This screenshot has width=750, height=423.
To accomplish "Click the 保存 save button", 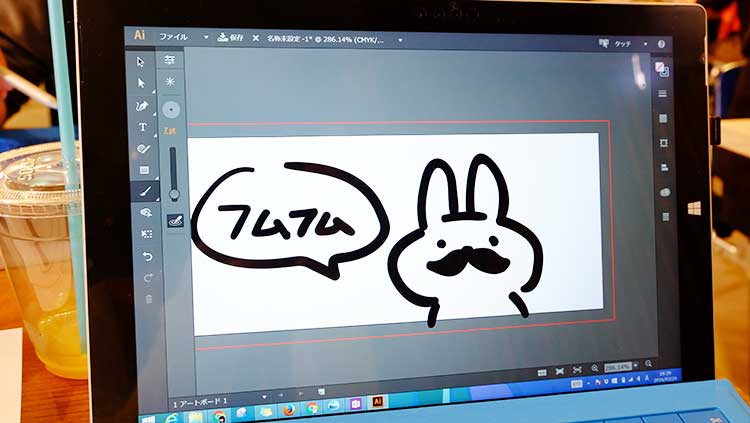I will point(231,37).
